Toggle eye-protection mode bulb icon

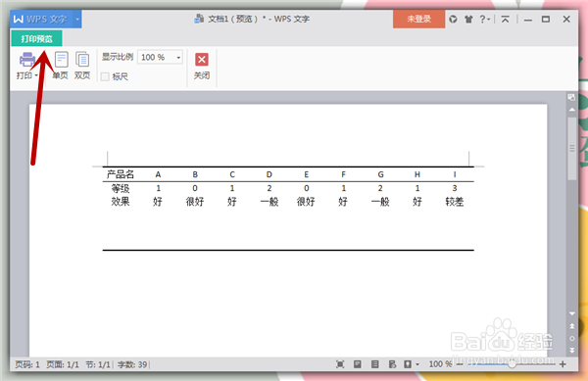408,364
